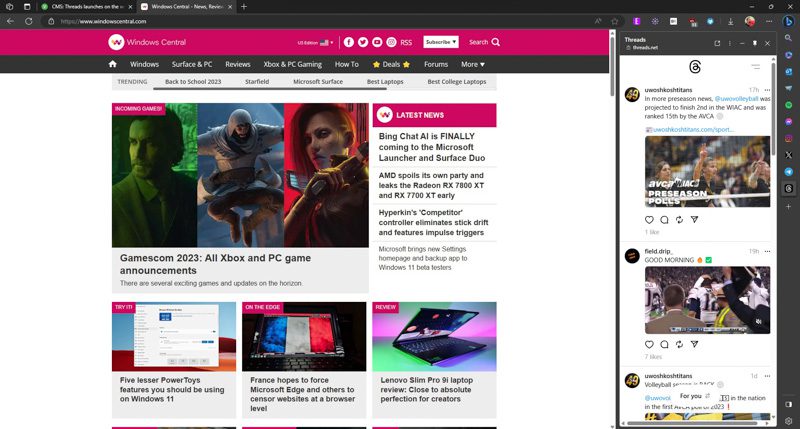Open Outlook in Edge sidebar
The image size is (800, 429).
789,71
